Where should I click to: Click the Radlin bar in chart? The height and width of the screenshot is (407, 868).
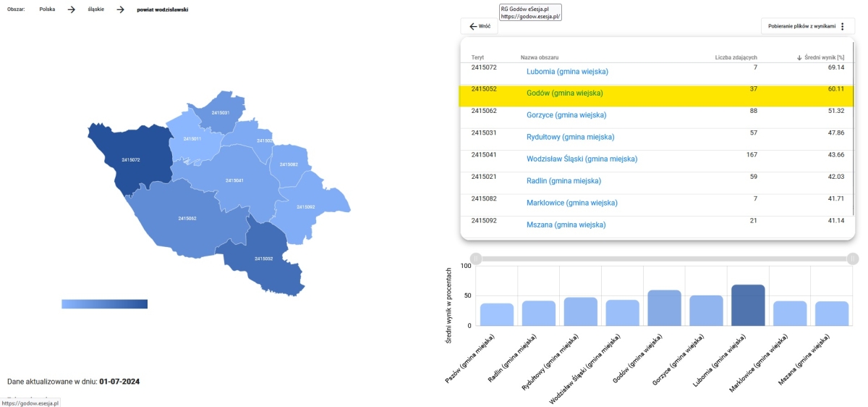point(539,314)
